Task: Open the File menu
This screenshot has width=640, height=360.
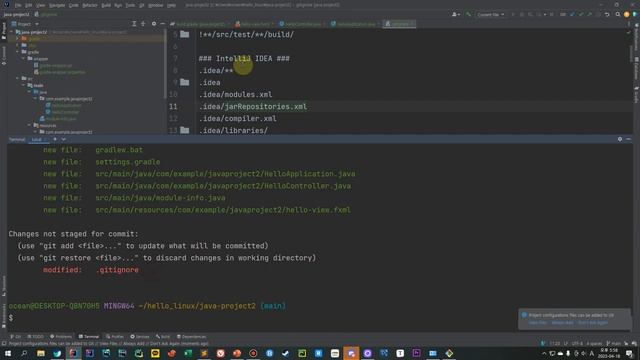Action: (18, 5)
